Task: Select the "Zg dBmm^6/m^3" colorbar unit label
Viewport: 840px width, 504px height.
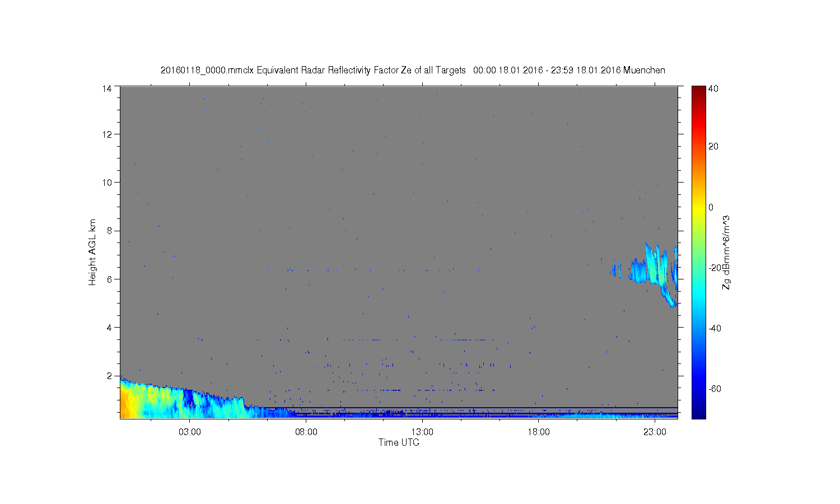Action: tap(726, 252)
